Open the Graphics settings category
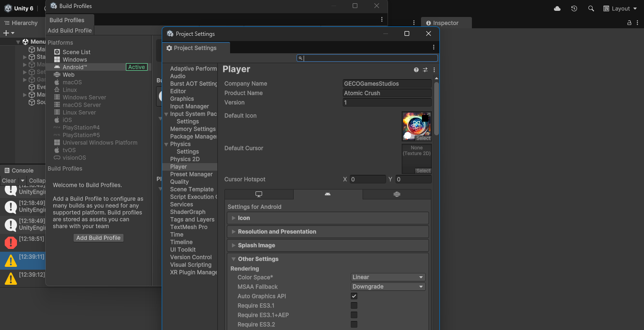 tap(182, 99)
